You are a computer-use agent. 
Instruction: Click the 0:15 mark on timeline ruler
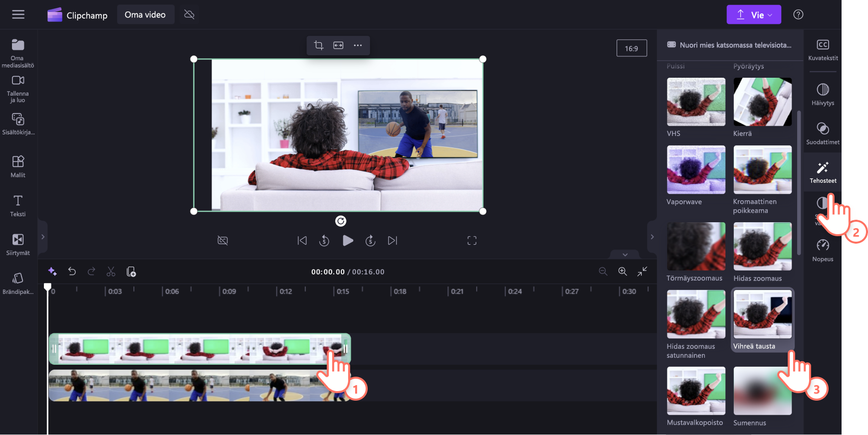coord(342,291)
